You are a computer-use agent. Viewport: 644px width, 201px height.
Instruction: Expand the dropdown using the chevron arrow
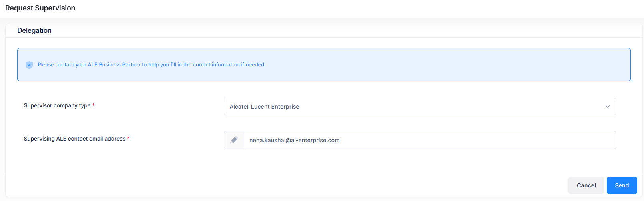click(607, 107)
